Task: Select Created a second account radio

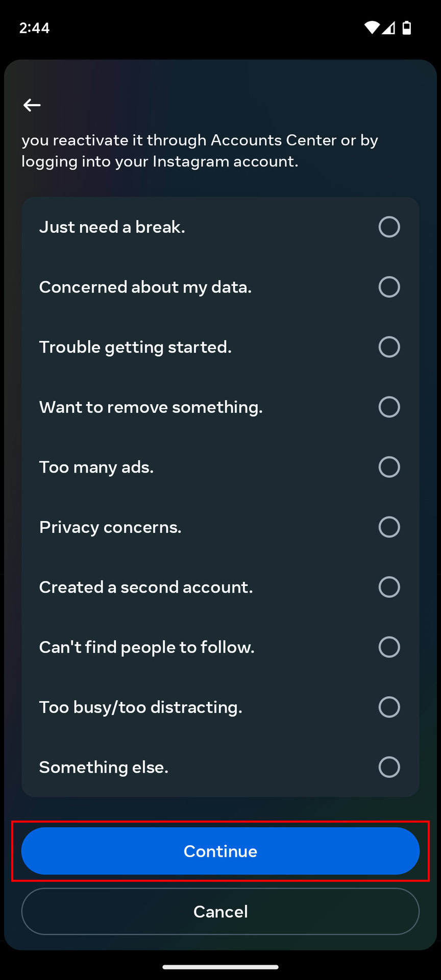Action: tap(389, 587)
